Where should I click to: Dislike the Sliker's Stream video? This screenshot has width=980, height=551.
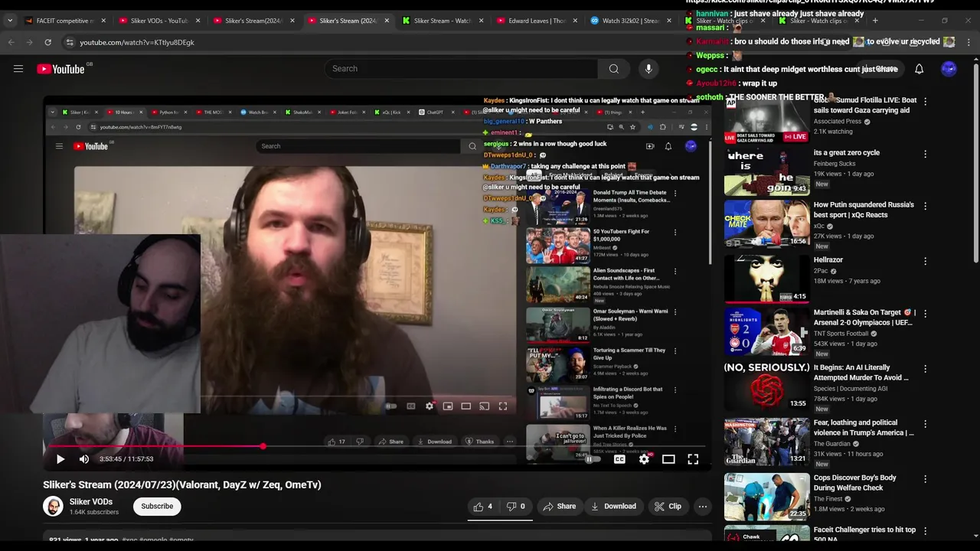[516, 507]
